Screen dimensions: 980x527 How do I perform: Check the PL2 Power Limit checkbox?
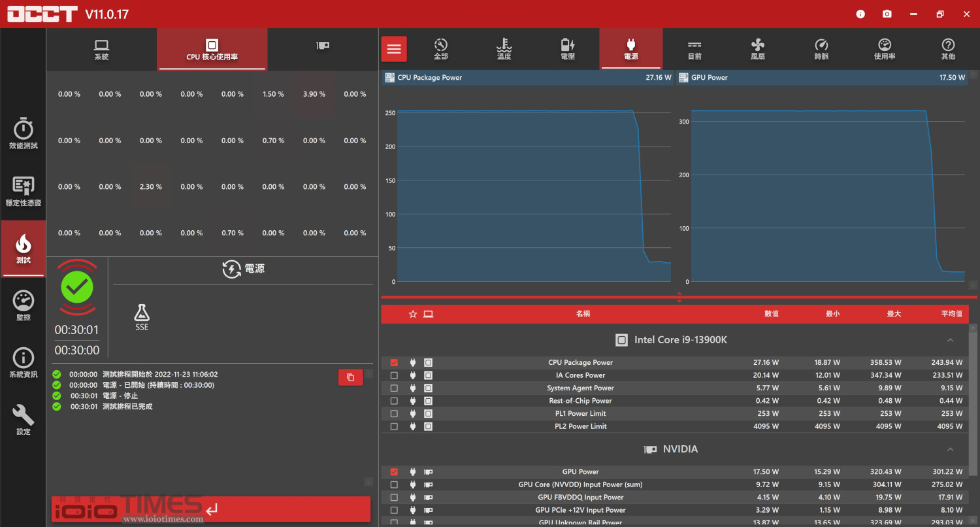click(394, 426)
